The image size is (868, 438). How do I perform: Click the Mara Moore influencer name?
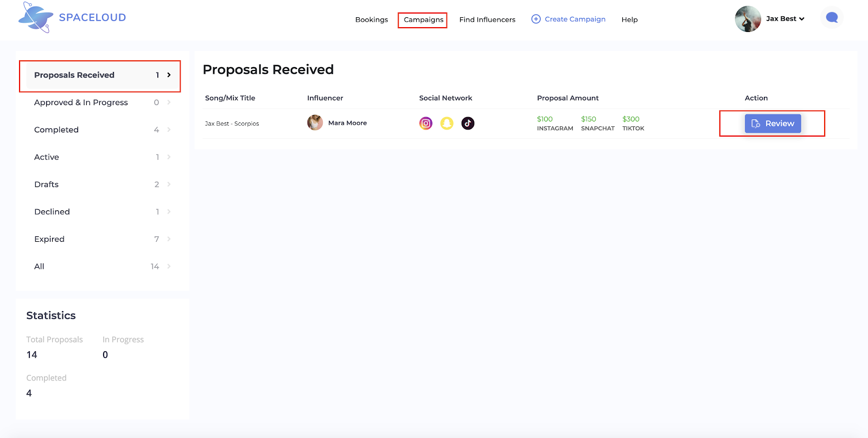pos(347,123)
